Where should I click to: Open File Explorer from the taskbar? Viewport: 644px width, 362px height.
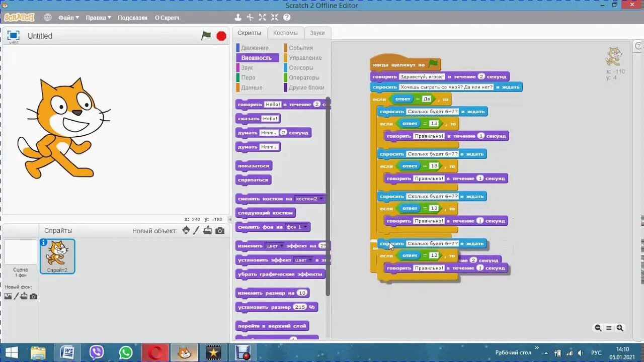pyautogui.click(x=38, y=352)
